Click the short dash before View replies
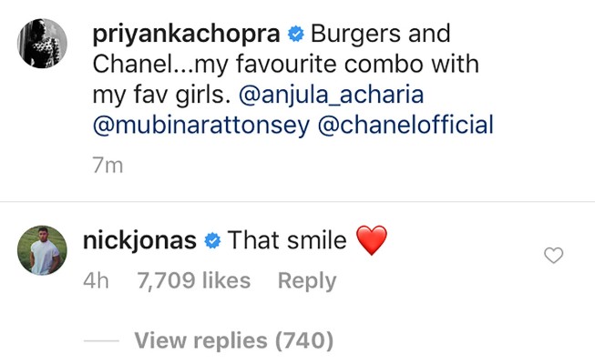 [100, 341]
